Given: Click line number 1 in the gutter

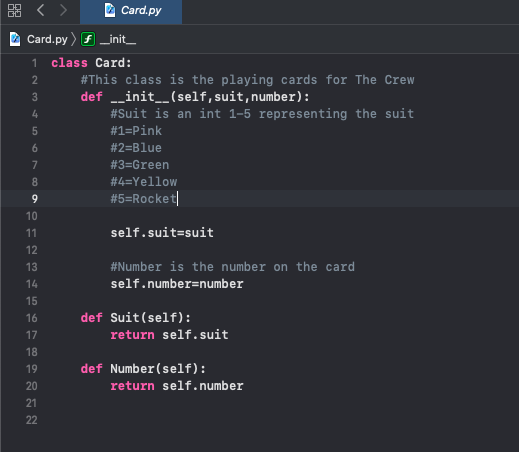Looking at the screenshot, I should coord(34,63).
